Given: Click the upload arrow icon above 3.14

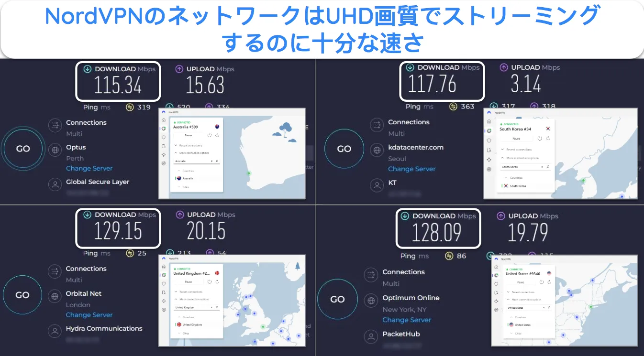Looking at the screenshot, I should point(503,67).
